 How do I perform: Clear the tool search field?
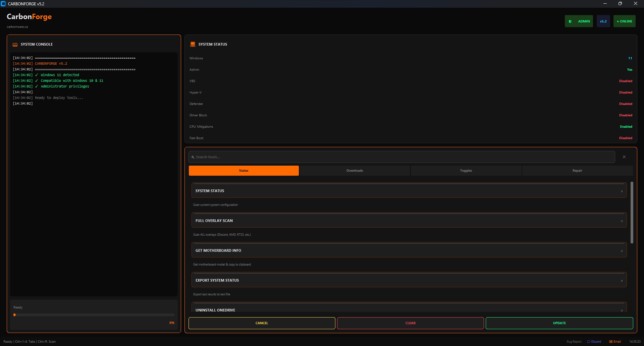pyautogui.click(x=624, y=157)
